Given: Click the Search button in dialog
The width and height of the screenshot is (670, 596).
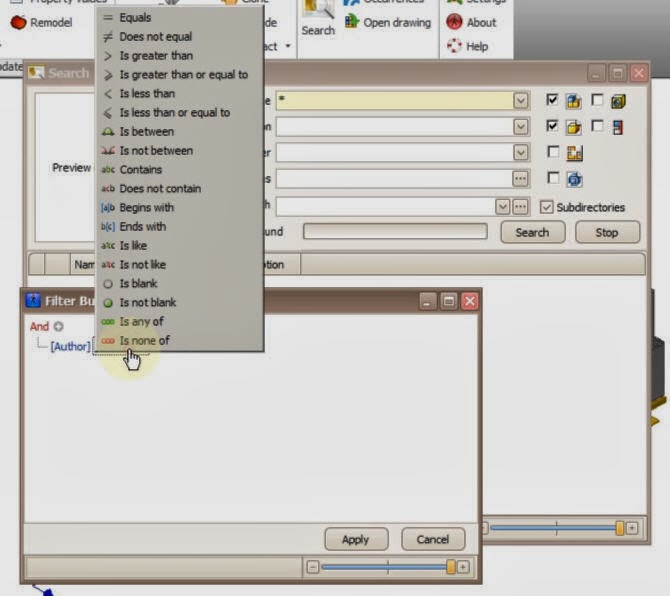Looking at the screenshot, I should click(532, 232).
